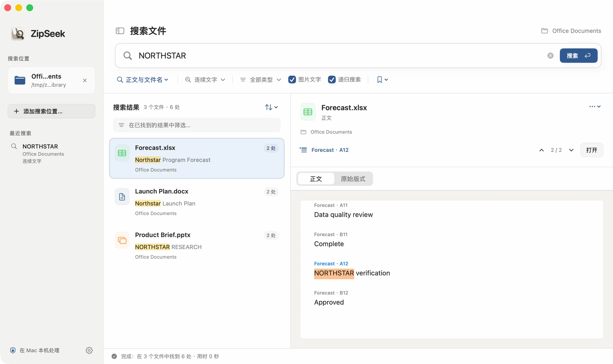Viewport: 613px width, 364px height.
Task: Click the 3 个文件 · 6 处 results count
Action: 162,107
